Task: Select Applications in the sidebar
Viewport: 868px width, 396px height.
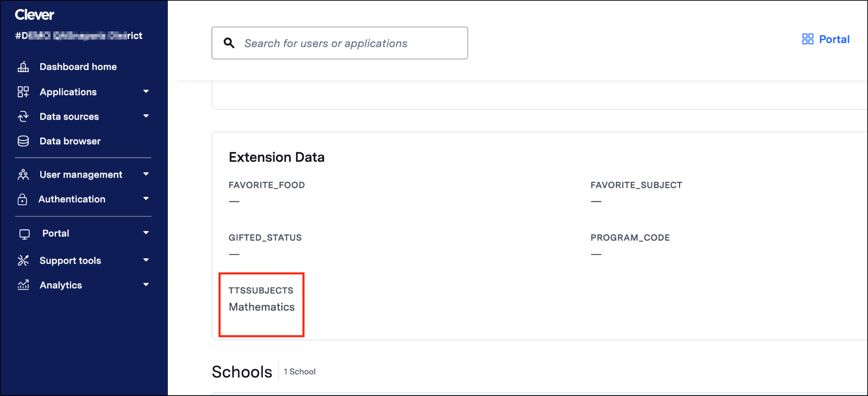Action: point(68,92)
